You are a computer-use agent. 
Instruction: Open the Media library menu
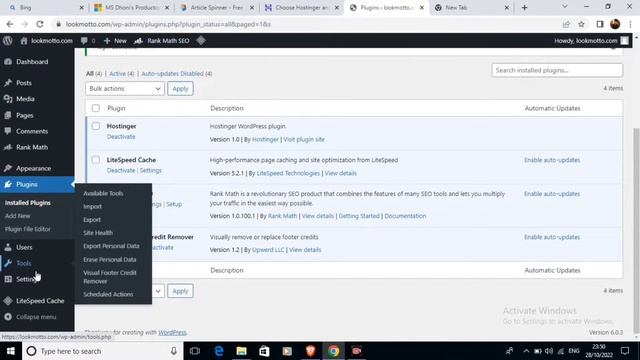(25, 99)
